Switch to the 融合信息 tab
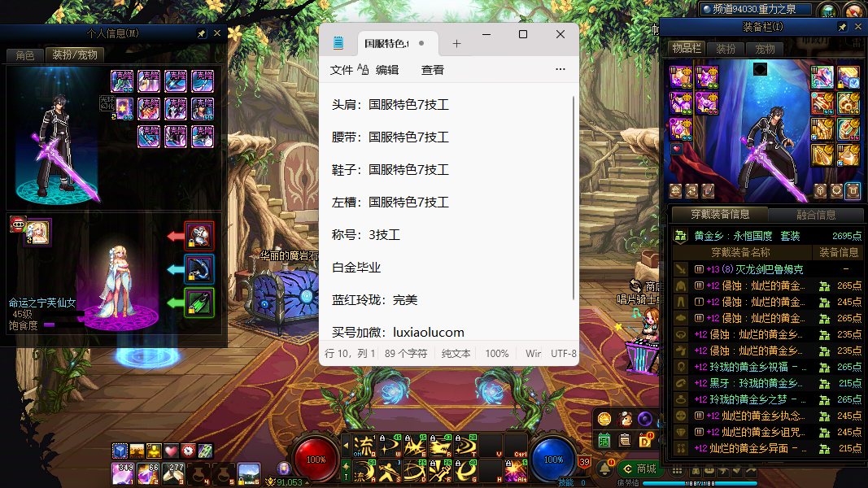This screenshot has width=868, height=488. point(814,215)
